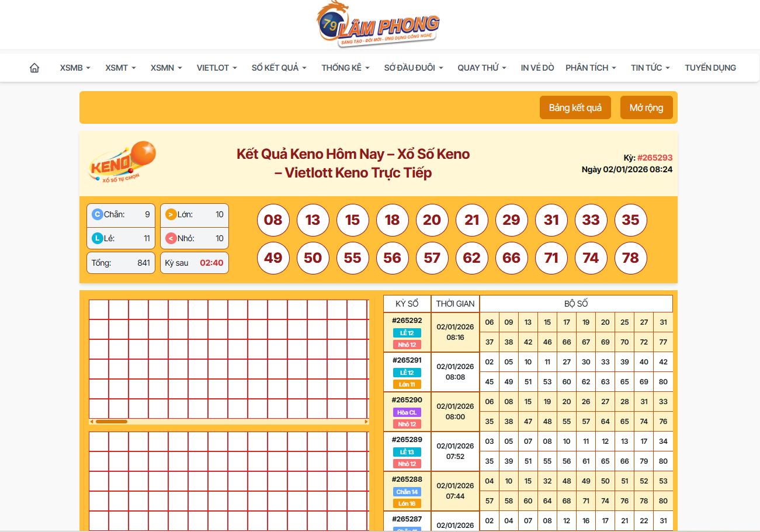This screenshot has height=532, width=760.
Task: Click the draw number #265293 link
Action: [654, 158]
